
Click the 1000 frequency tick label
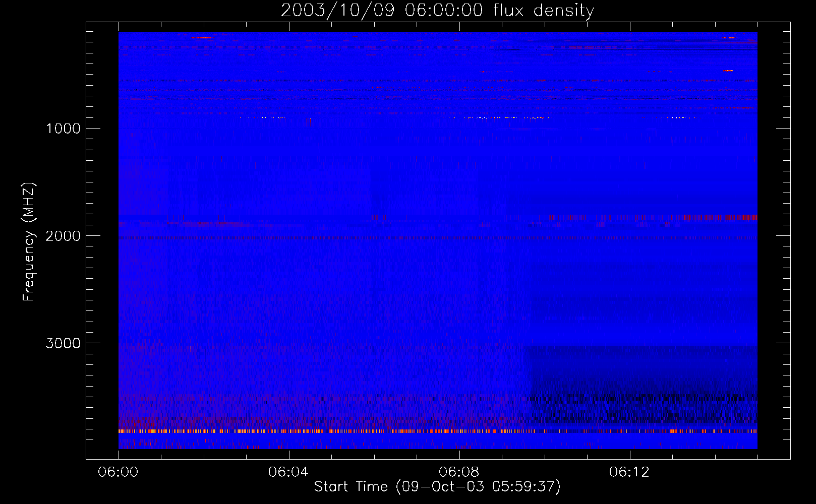64,129
